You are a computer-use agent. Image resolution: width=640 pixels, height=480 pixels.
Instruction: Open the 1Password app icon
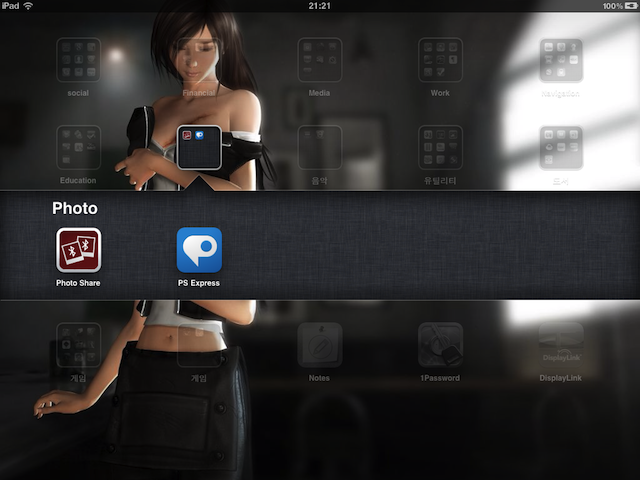coord(440,345)
